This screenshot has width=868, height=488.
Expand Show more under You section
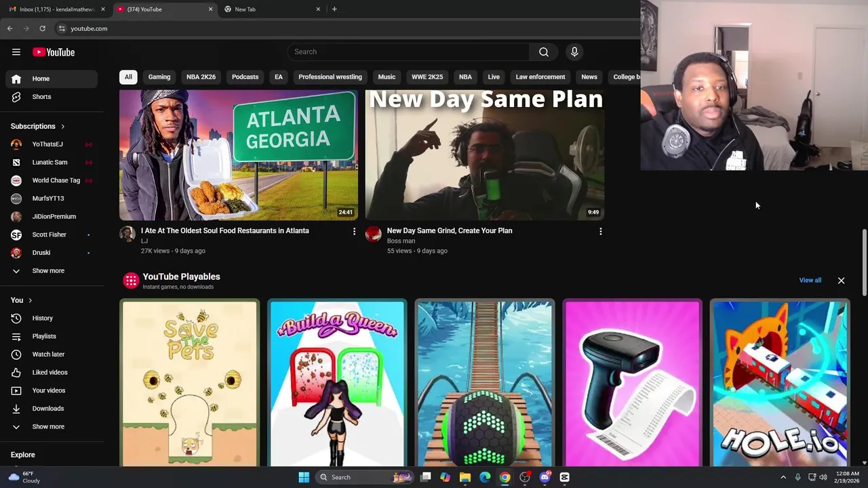[x=52, y=427]
